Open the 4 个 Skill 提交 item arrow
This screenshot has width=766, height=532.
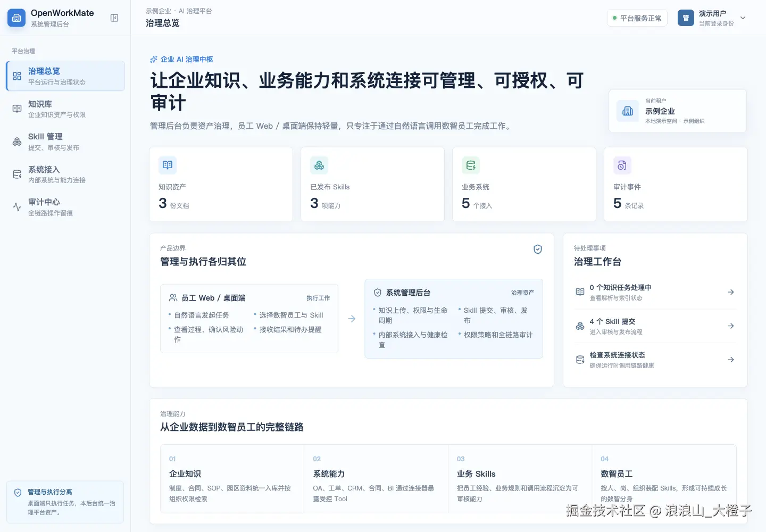coord(731,326)
